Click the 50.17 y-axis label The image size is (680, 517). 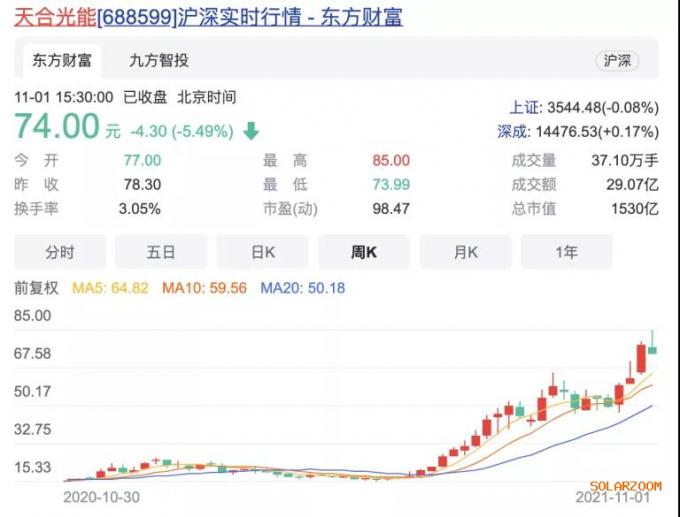(x=33, y=392)
